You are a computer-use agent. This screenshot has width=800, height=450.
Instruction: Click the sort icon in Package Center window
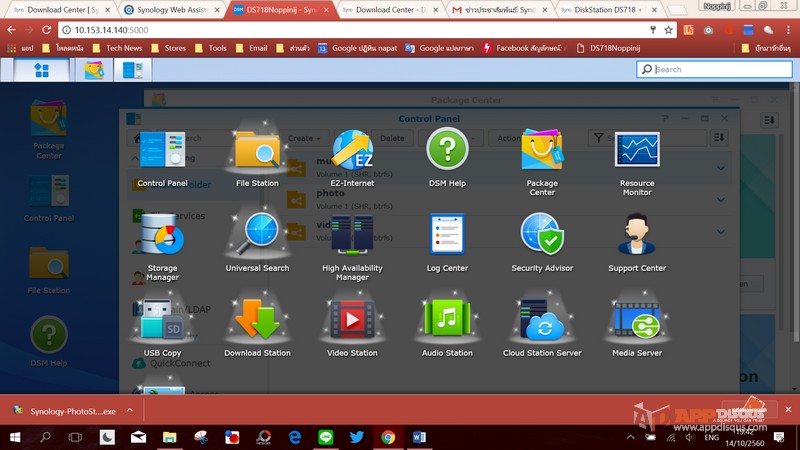769,120
